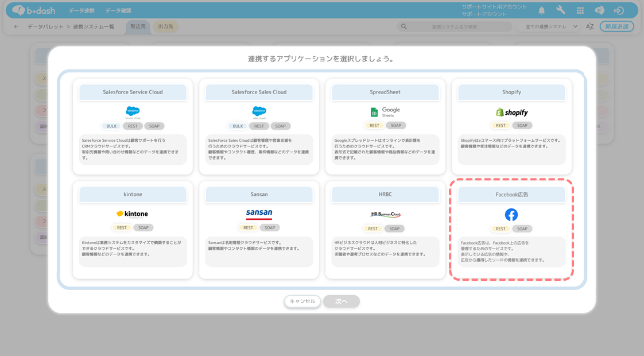Click the 連携システム一覧 breadcrumb
The width and height of the screenshot is (644, 356).
tap(94, 26)
